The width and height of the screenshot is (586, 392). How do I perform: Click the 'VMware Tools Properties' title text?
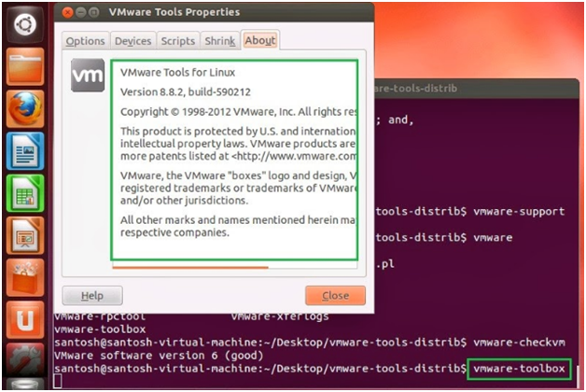click(x=174, y=12)
